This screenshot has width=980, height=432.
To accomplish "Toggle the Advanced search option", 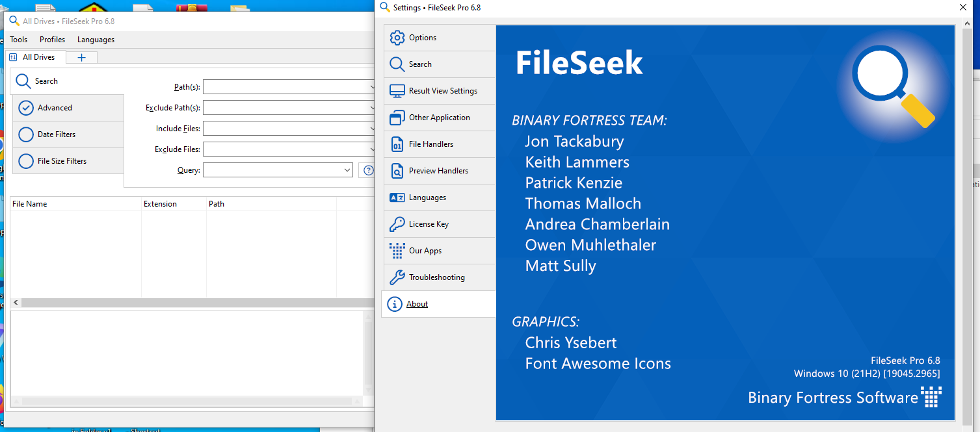I will point(26,108).
